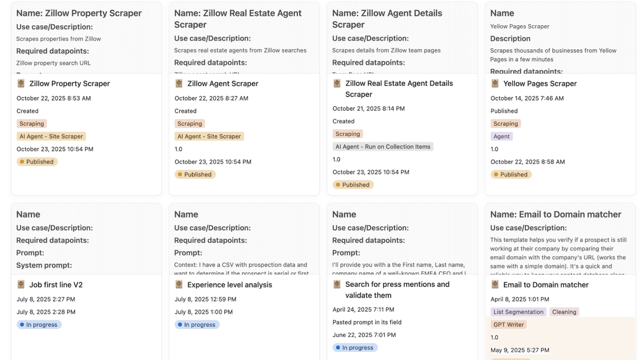
Task: Select the purple Agent tag
Action: [502, 136]
